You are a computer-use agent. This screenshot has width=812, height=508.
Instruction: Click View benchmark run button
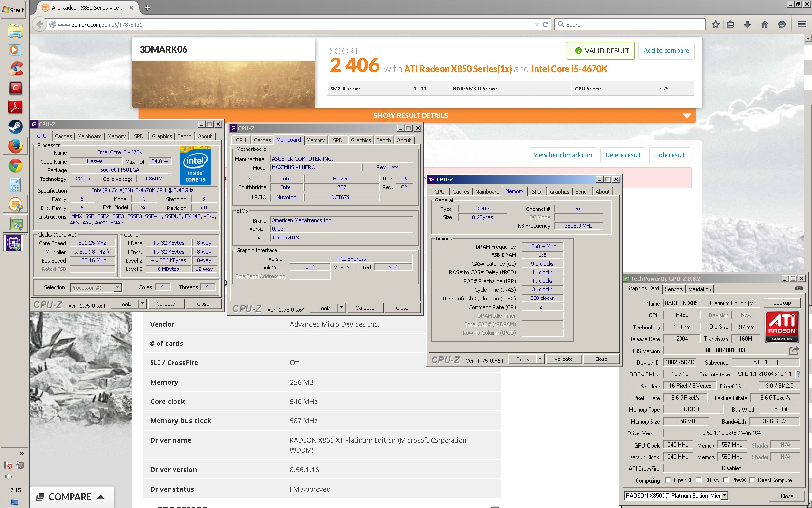(563, 155)
